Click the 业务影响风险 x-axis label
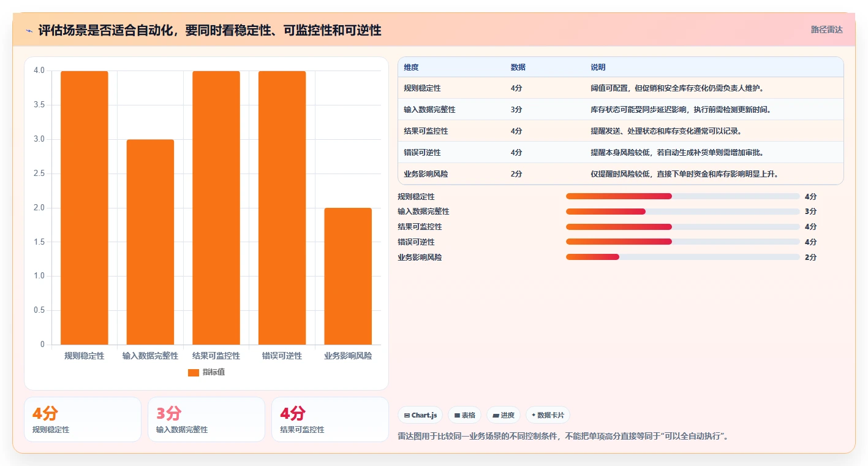 click(348, 356)
